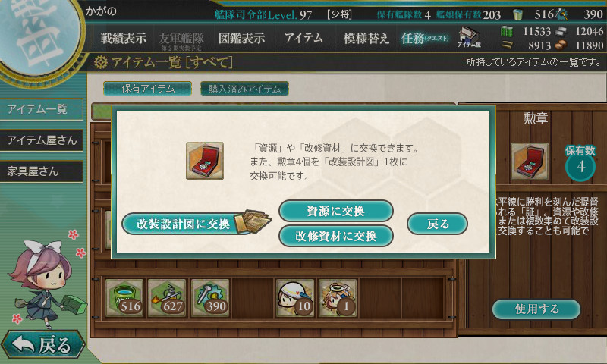Click the medal icon in the dialog
The height and width of the screenshot is (364, 607).
205,161
